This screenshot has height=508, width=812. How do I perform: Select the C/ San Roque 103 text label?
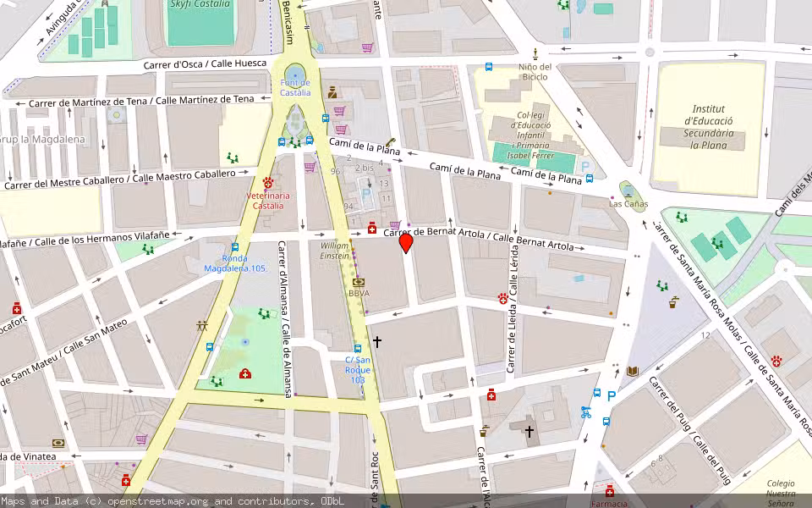click(358, 370)
